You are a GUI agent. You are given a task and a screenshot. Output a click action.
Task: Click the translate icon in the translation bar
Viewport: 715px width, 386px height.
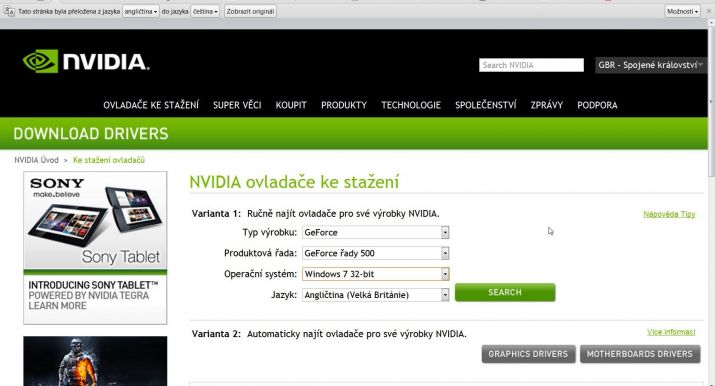coord(9,11)
